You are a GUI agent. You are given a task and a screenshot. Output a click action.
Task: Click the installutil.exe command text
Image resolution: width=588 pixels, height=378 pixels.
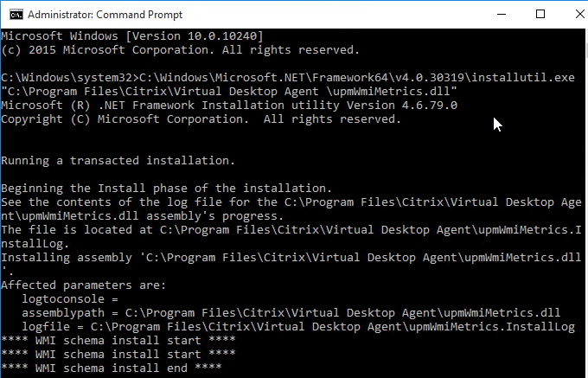[356, 78]
